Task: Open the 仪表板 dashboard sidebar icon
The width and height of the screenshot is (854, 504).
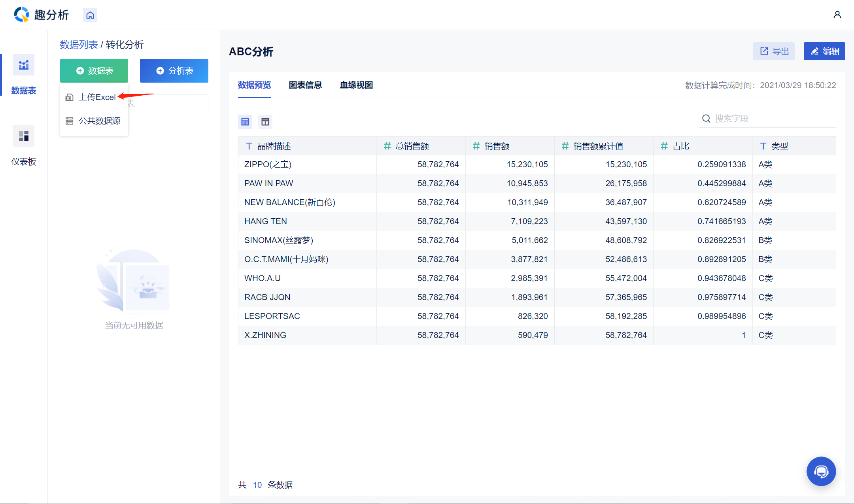Action: pos(24,136)
